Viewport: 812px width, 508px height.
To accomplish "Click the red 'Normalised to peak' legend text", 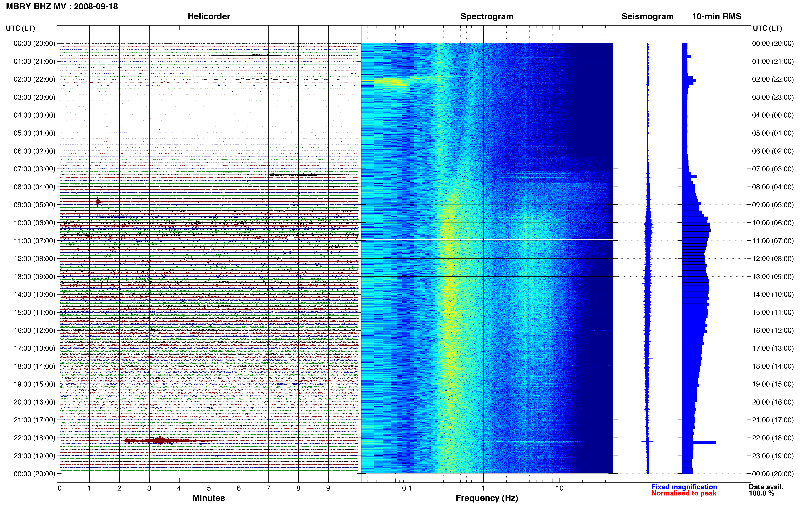I will pyautogui.click(x=684, y=493).
